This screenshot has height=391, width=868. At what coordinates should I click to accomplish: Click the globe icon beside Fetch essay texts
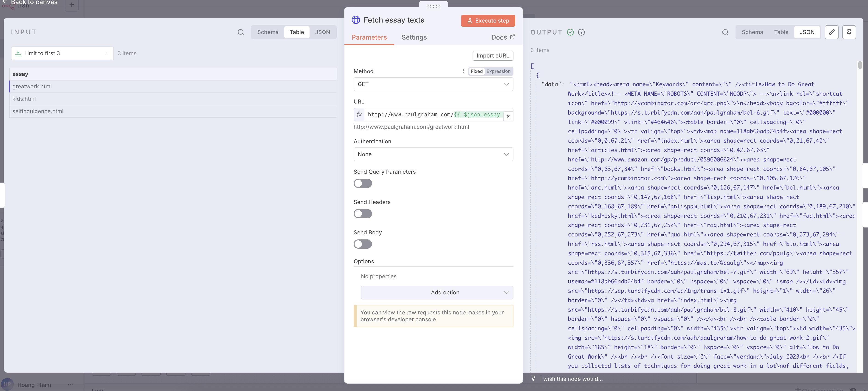(356, 20)
